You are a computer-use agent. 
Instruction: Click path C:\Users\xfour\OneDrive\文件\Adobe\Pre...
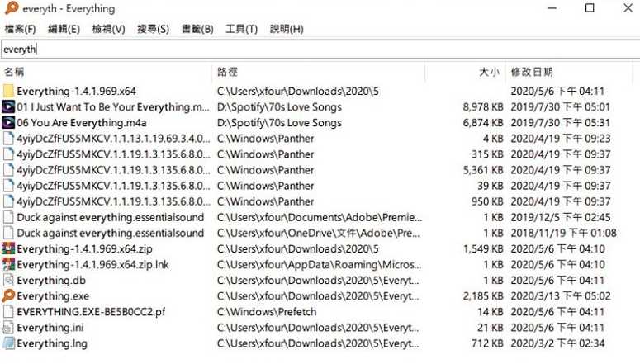(319, 233)
